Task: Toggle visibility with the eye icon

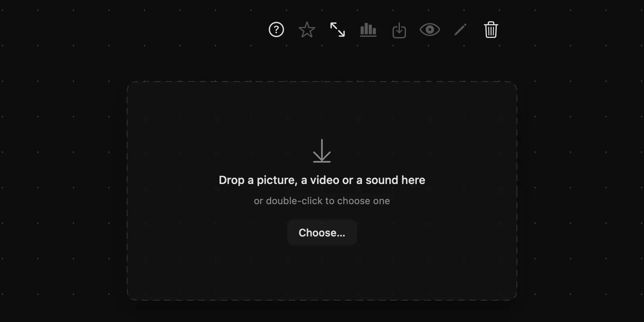Action: [430, 30]
